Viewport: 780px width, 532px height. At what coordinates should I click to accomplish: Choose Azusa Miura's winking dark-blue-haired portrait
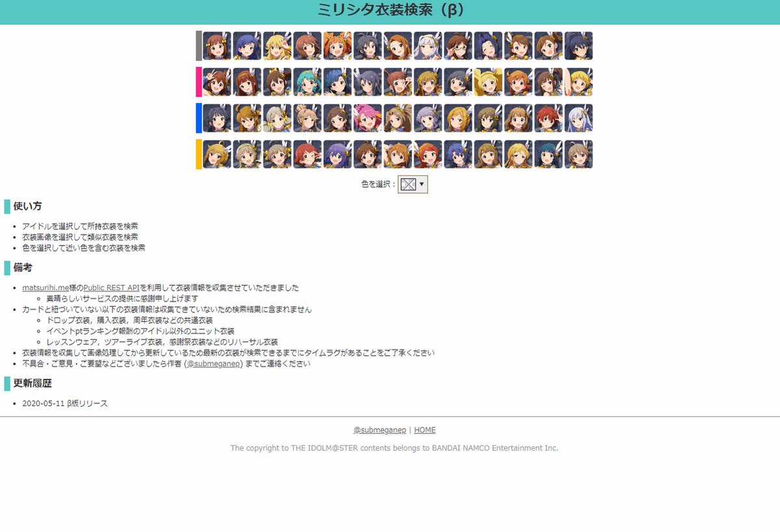488,45
